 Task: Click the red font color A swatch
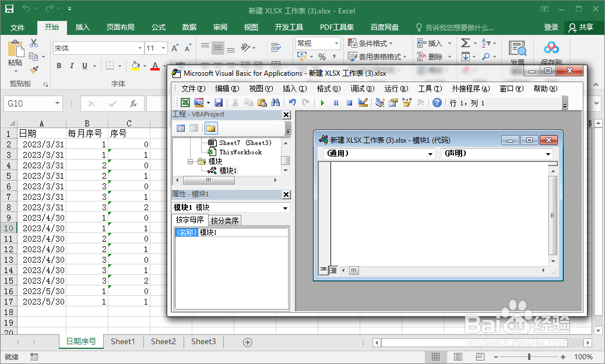(x=155, y=66)
